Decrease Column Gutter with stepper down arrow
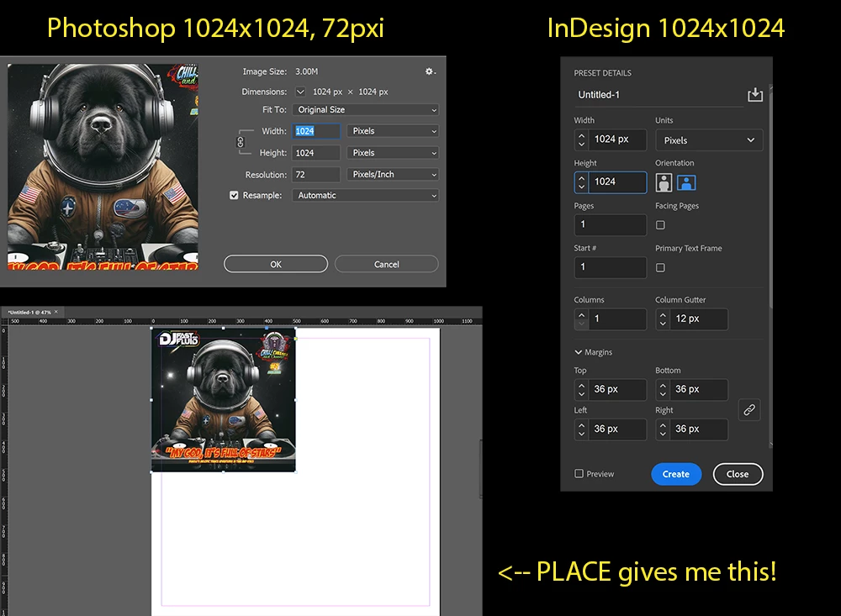Image resolution: width=841 pixels, height=616 pixels. click(663, 324)
